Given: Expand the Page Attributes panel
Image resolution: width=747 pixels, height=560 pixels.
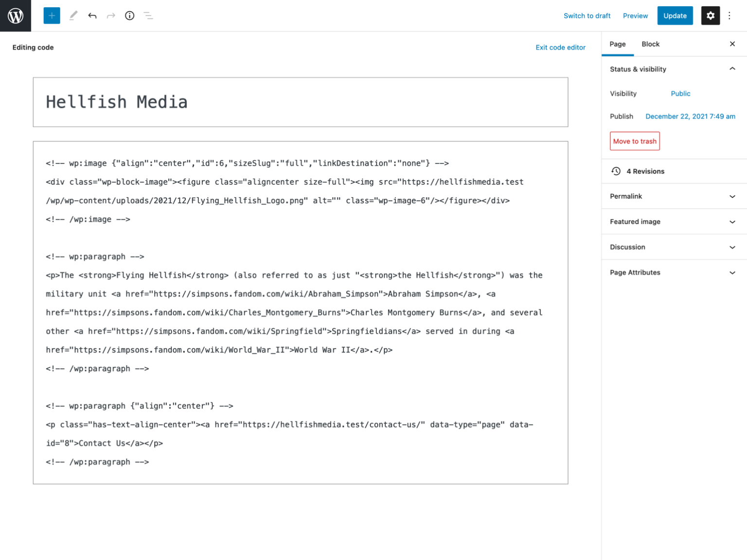Looking at the screenshot, I should [x=732, y=273].
